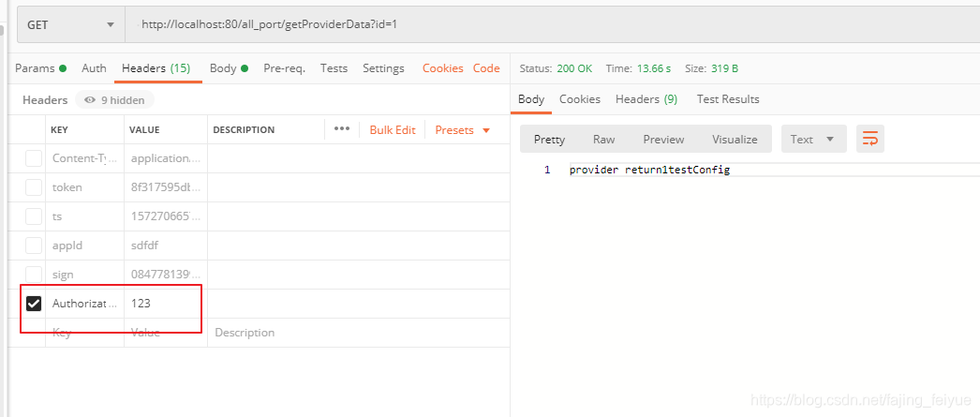Click the response text provider return1testConfig
980x417 pixels.
click(x=649, y=170)
